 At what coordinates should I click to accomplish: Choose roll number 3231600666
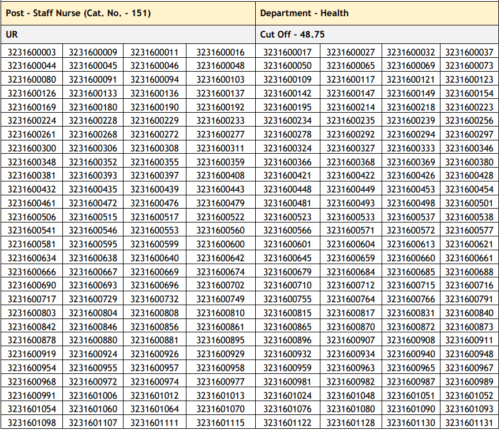pyautogui.click(x=32, y=272)
